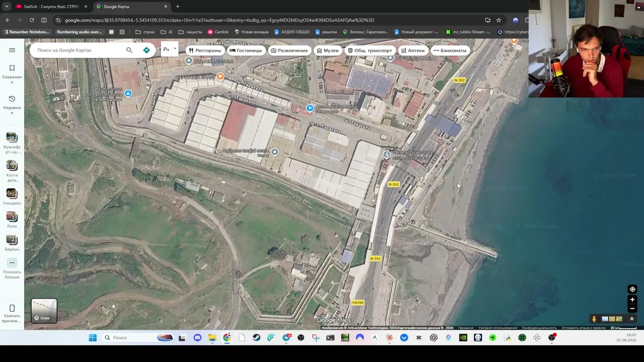This screenshot has height=362, width=644.
Task: Open Steam from the taskbar
Action: click(257, 338)
